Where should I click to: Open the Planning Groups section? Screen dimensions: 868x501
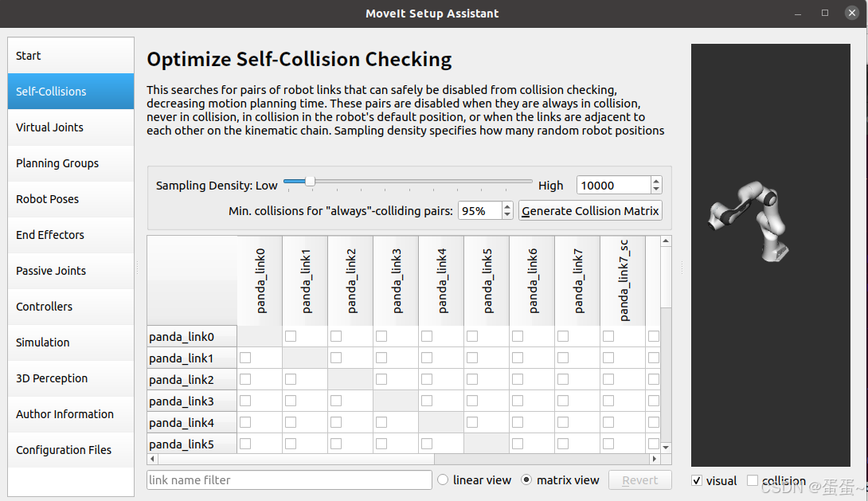(x=71, y=163)
